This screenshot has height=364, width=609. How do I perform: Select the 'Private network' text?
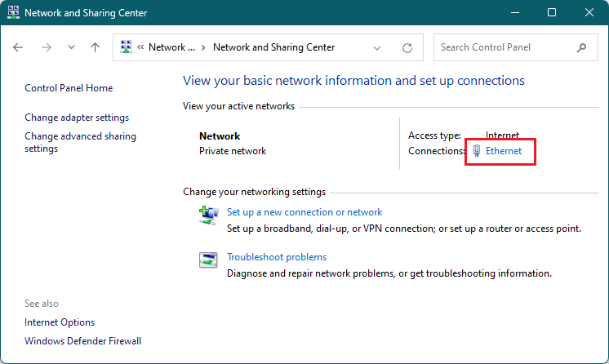coord(233,151)
